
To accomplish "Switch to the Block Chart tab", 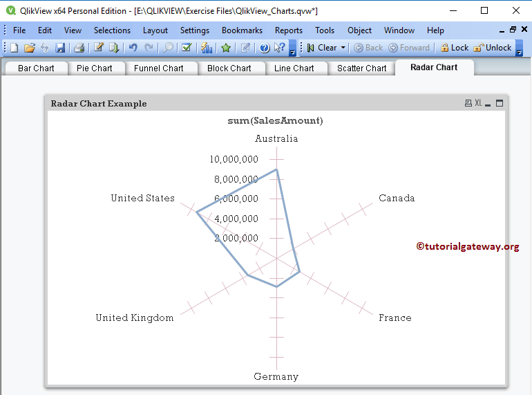I will pyautogui.click(x=229, y=68).
